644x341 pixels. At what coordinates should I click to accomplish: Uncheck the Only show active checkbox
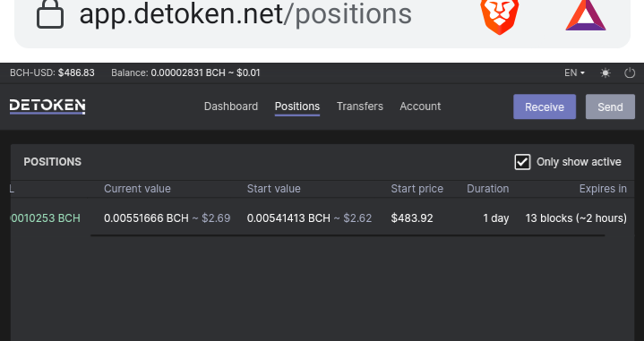tap(522, 162)
